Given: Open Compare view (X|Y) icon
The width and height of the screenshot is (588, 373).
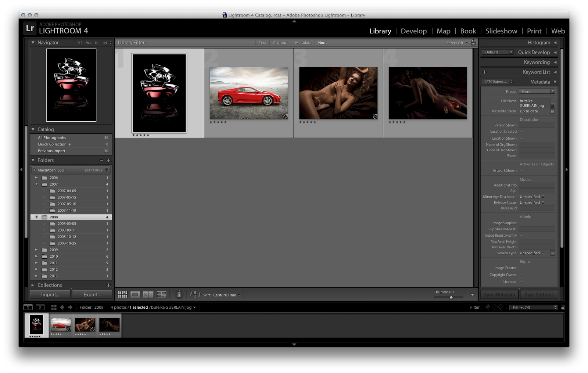Looking at the screenshot, I should (148, 295).
